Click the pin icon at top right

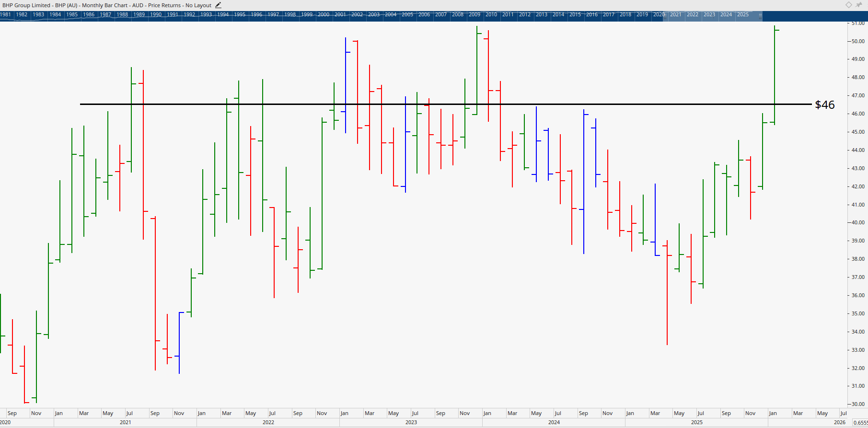click(x=859, y=5)
